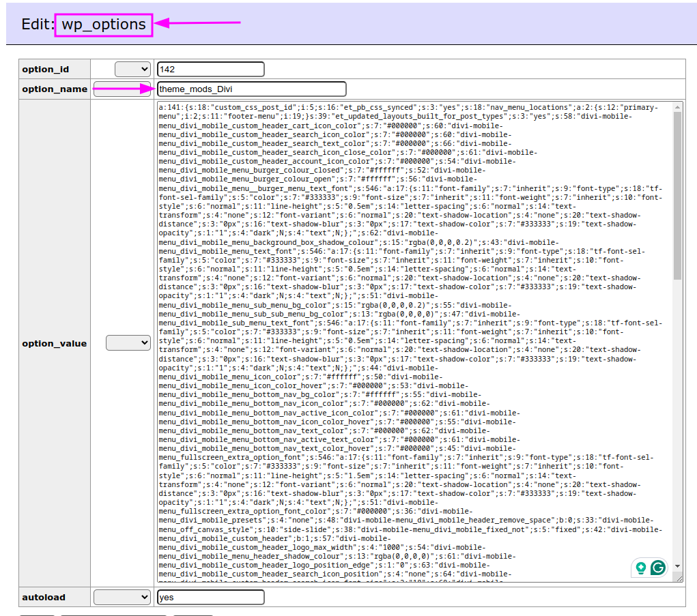Select the autoload value field containing yes

tap(210, 597)
